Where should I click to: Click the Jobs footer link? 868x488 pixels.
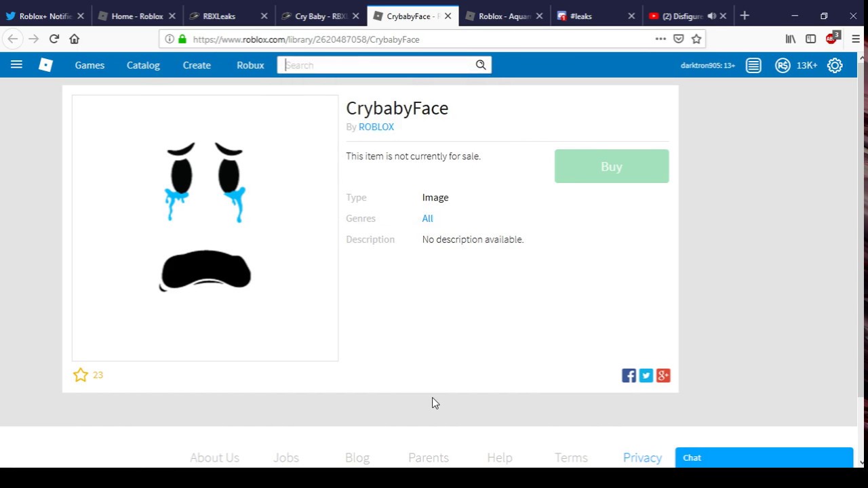pyautogui.click(x=286, y=457)
